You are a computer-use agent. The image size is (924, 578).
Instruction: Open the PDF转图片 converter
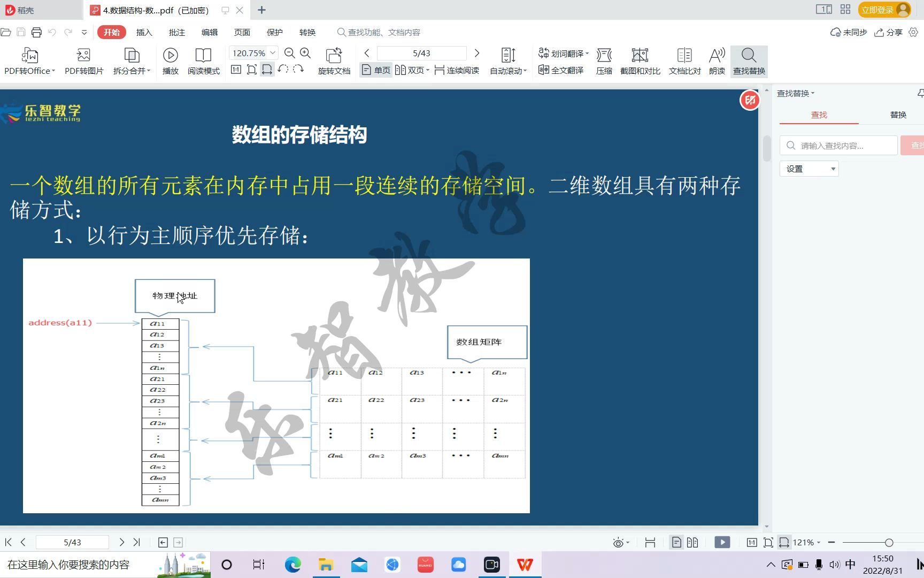pos(83,60)
